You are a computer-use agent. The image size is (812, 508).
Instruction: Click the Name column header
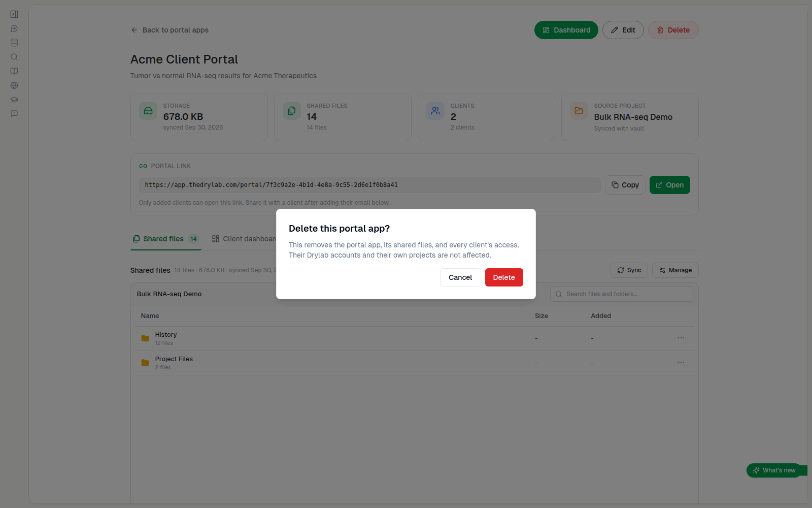pyautogui.click(x=150, y=316)
